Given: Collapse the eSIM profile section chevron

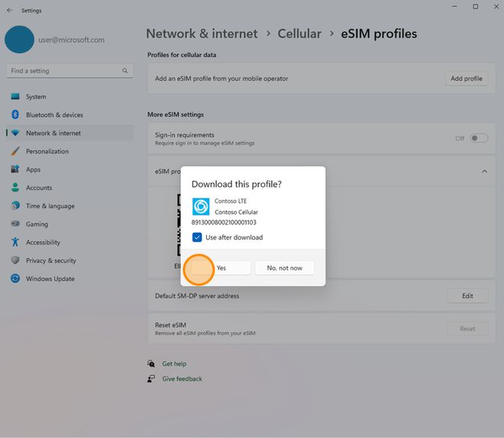Looking at the screenshot, I should click(484, 172).
